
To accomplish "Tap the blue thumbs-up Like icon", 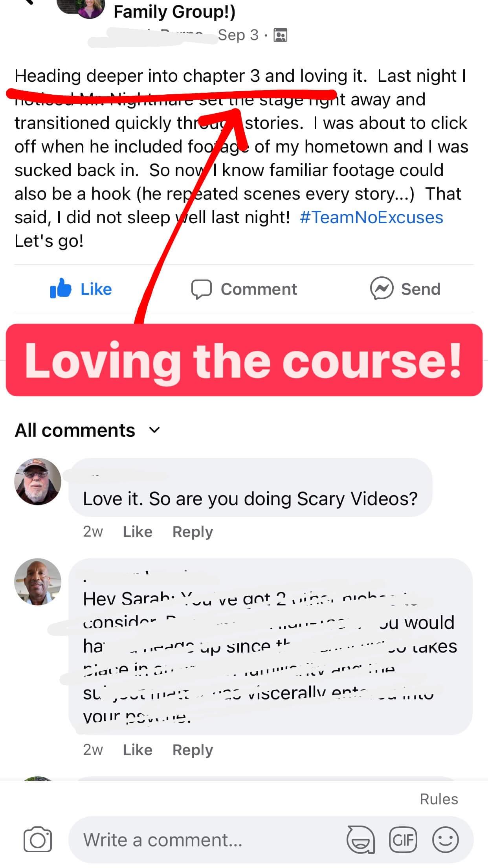I will [61, 289].
